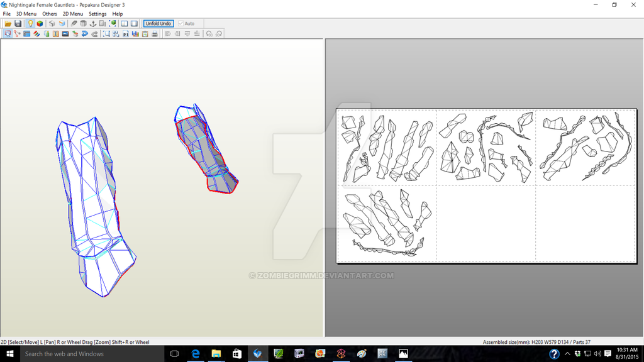Click the 2D Select/Move status bar hint
The image size is (644, 362).
[x=75, y=342]
